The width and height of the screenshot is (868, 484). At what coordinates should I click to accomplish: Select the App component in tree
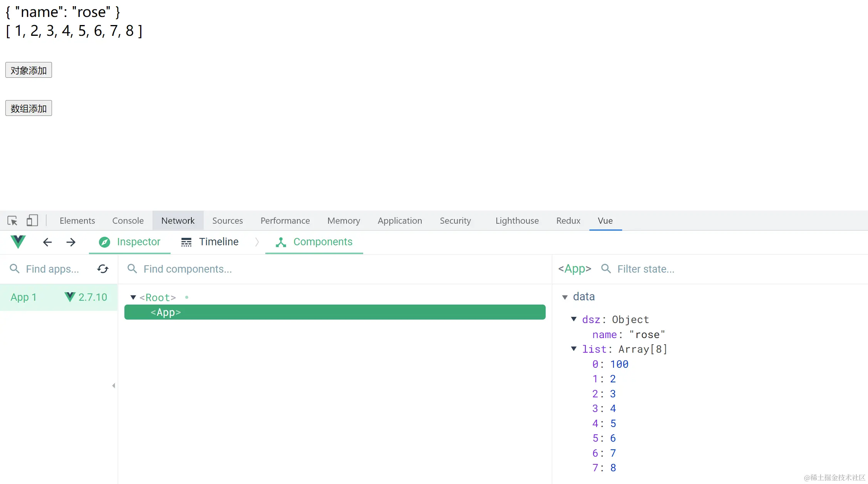(x=335, y=312)
